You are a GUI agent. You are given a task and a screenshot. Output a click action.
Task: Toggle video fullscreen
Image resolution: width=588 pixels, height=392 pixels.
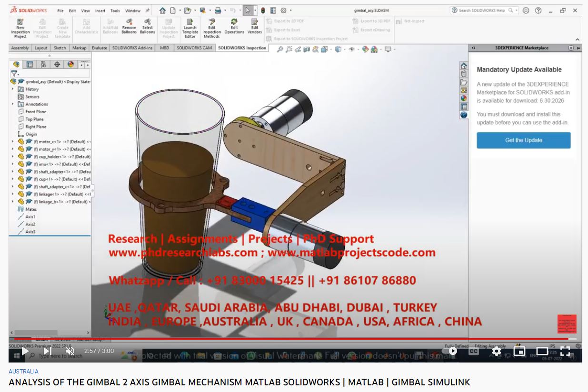click(x=565, y=351)
